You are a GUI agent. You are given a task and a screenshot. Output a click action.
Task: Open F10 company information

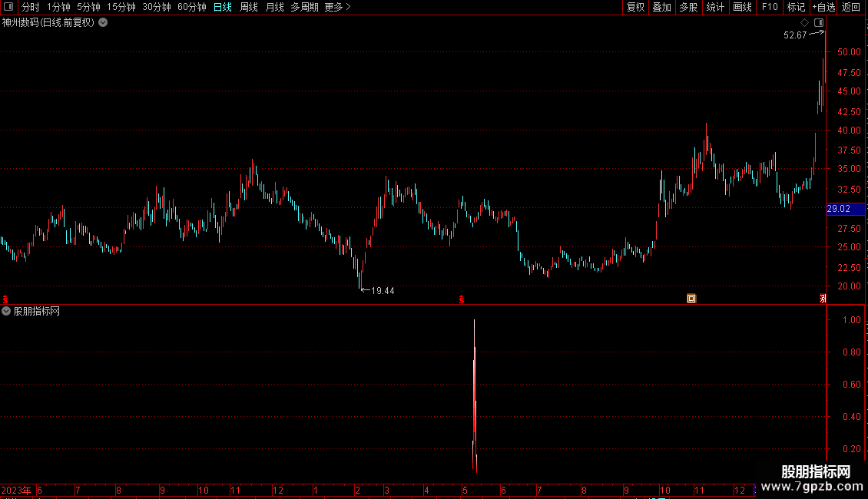click(770, 7)
